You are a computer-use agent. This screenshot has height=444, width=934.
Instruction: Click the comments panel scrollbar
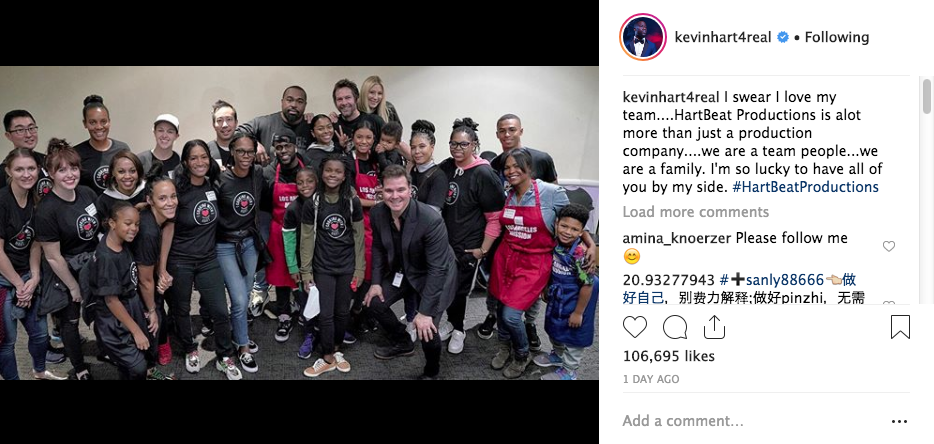pos(926,97)
